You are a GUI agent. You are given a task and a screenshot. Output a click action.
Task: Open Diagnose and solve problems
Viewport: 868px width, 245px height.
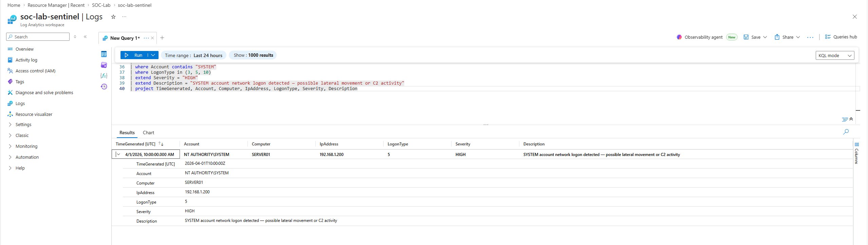(44, 92)
